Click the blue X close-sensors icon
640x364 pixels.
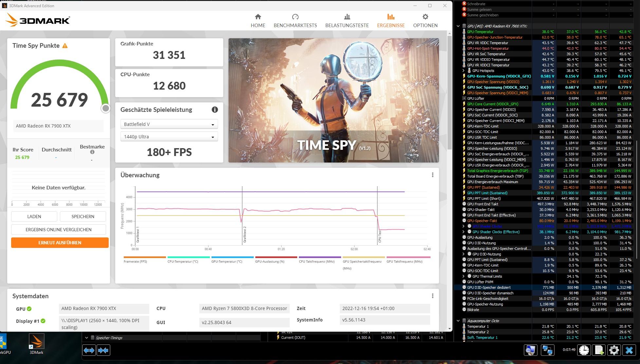coord(629,350)
